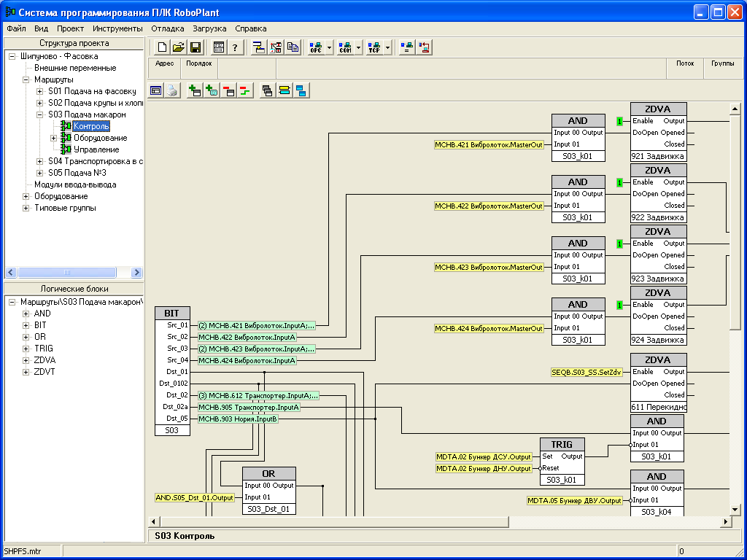Viewport: 747px width, 560px height.
Task: Open the dropdown arrow beside TCP
Action: [x=388, y=47]
